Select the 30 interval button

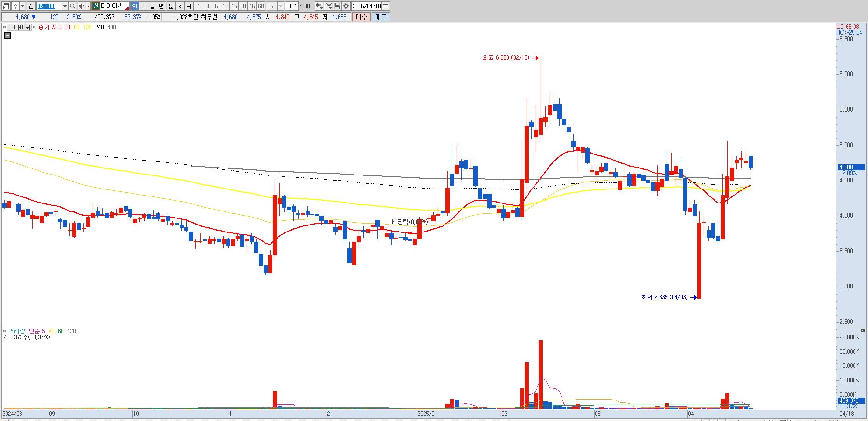point(243,6)
